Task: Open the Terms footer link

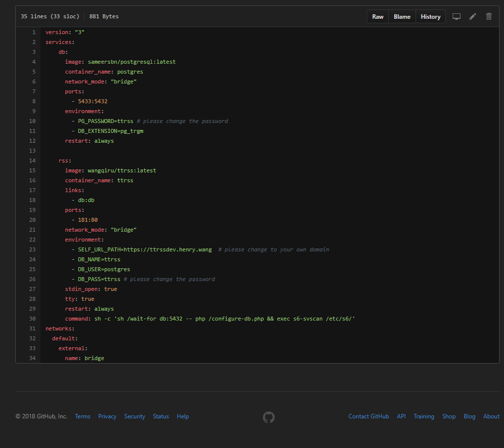Action: (x=83, y=416)
